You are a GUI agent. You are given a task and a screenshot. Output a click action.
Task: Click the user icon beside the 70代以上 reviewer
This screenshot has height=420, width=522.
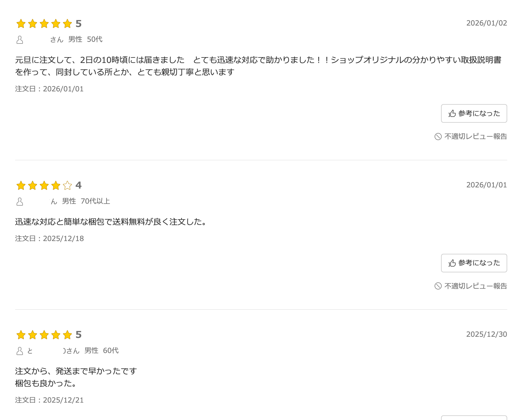click(19, 202)
